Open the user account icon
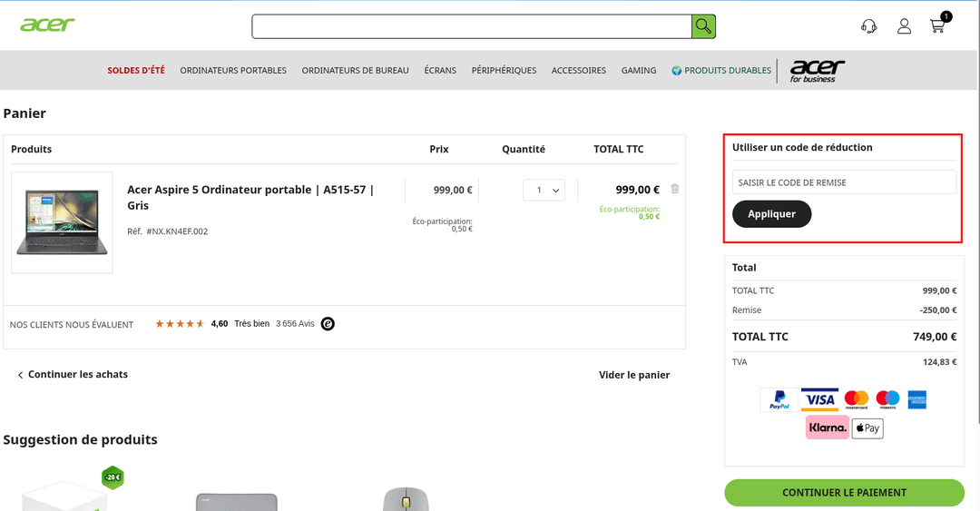 click(x=904, y=26)
